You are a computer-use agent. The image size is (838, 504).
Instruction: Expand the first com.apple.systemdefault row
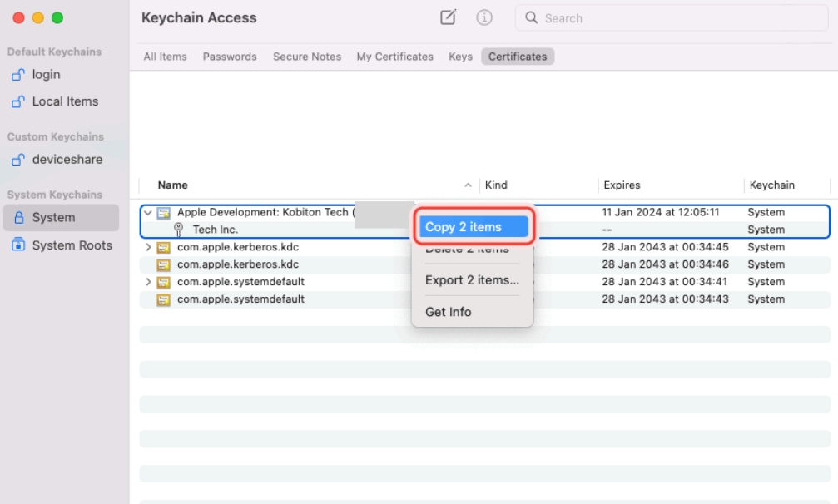pyautogui.click(x=148, y=282)
